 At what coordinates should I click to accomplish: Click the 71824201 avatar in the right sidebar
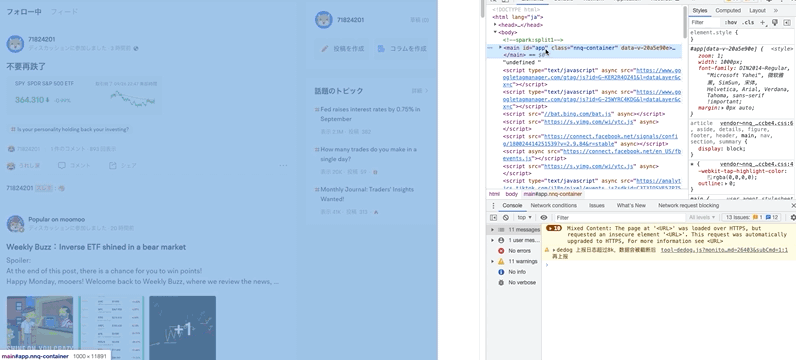324,20
